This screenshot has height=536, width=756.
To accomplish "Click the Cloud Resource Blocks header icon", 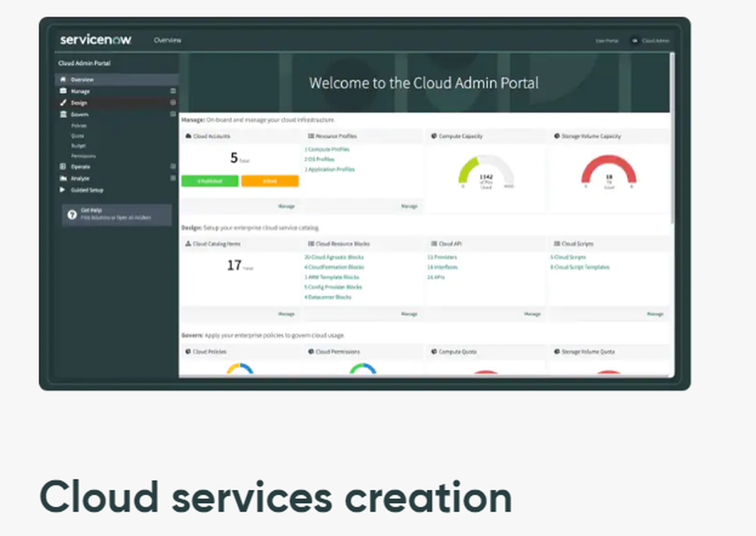I will (x=311, y=243).
